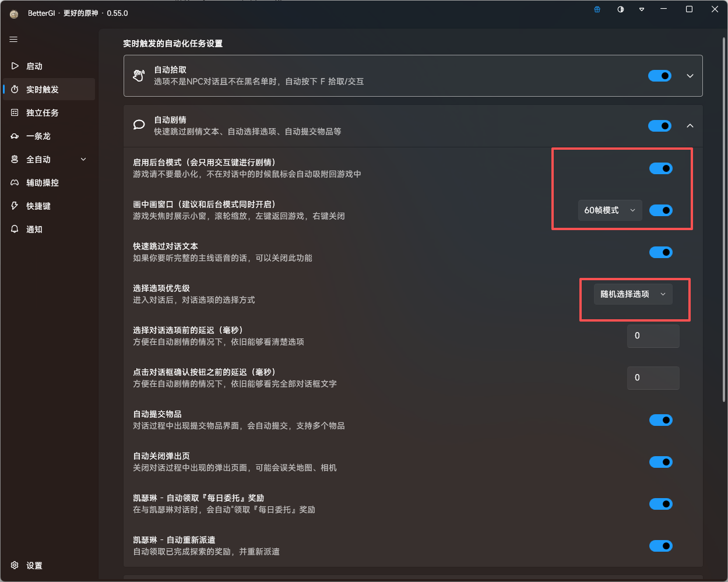Open the 60帧模式 dropdown

point(610,210)
